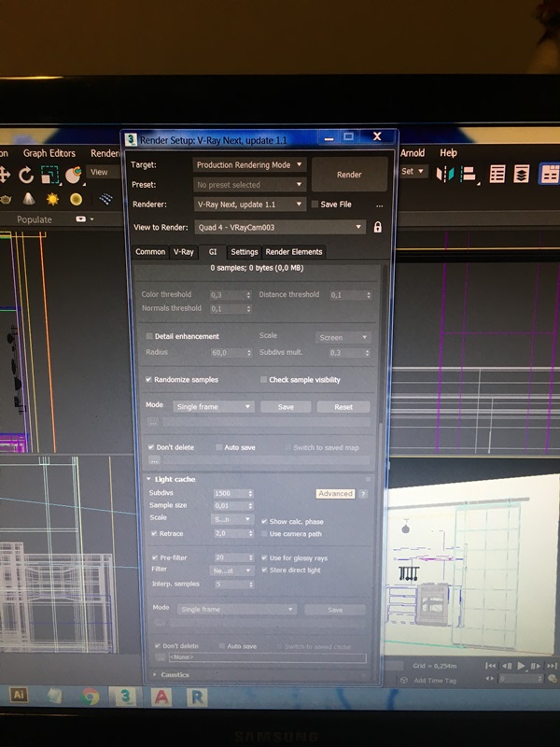Open Light cache Mode dropdown
560x747 pixels.
(237, 609)
